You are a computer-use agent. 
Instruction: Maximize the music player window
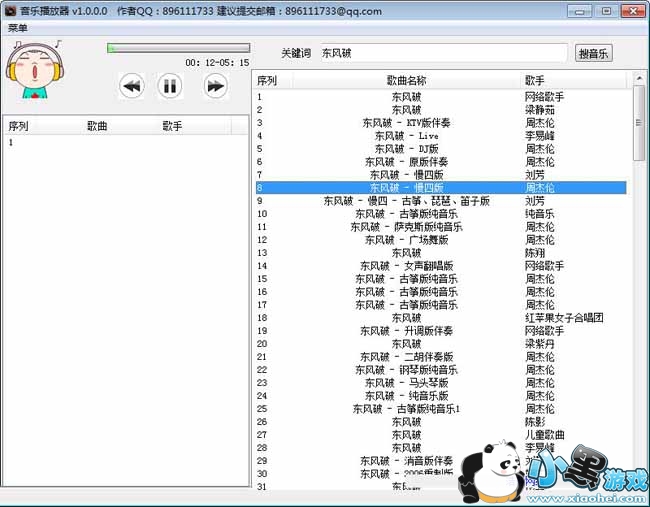tap(606, 11)
